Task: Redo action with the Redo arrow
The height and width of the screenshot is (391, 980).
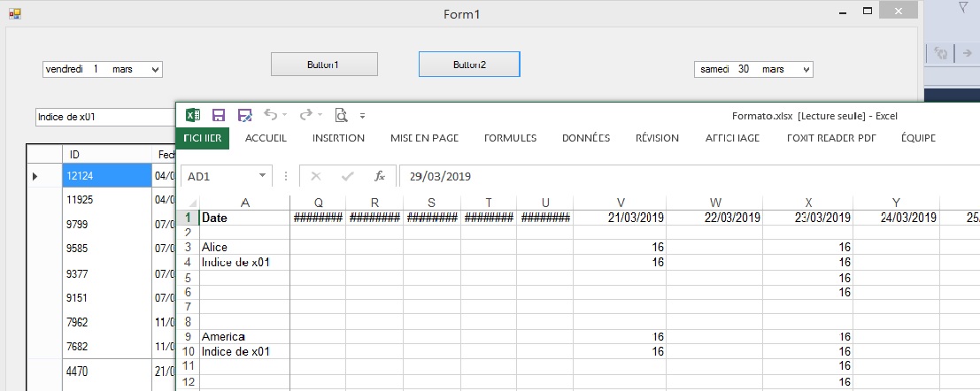Action: coord(305,115)
